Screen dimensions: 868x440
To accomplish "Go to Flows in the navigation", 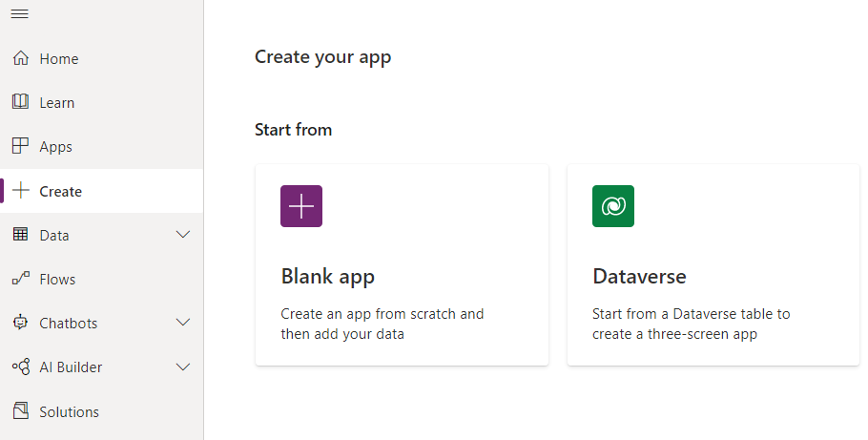I will click(57, 279).
